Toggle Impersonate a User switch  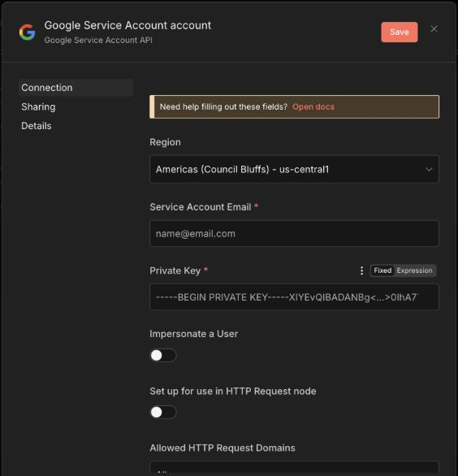click(163, 355)
